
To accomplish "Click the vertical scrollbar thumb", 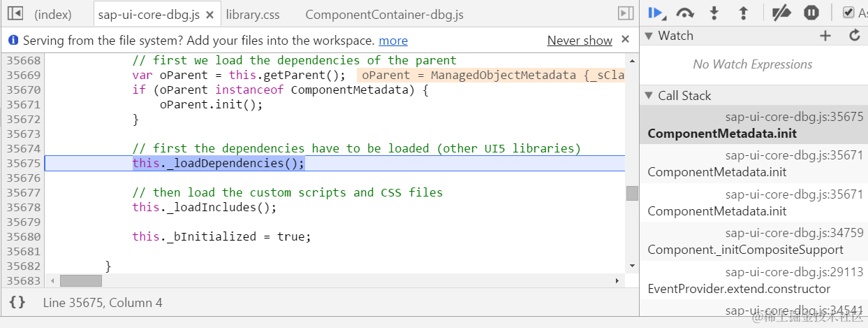I will point(632,193).
